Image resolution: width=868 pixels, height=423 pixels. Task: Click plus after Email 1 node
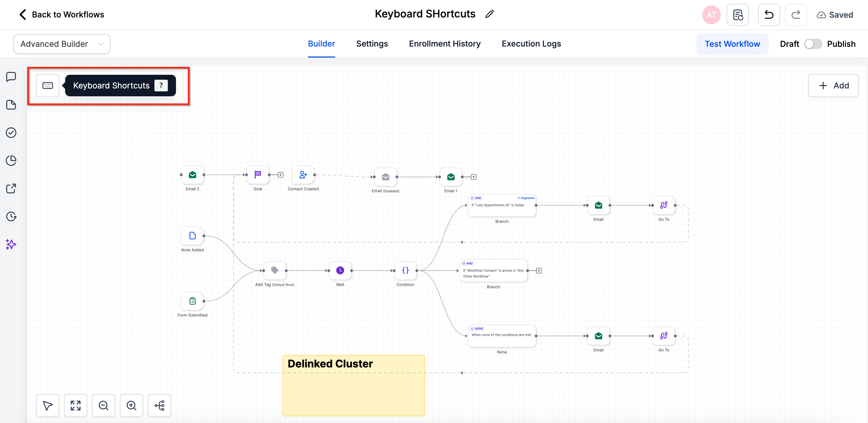(474, 177)
